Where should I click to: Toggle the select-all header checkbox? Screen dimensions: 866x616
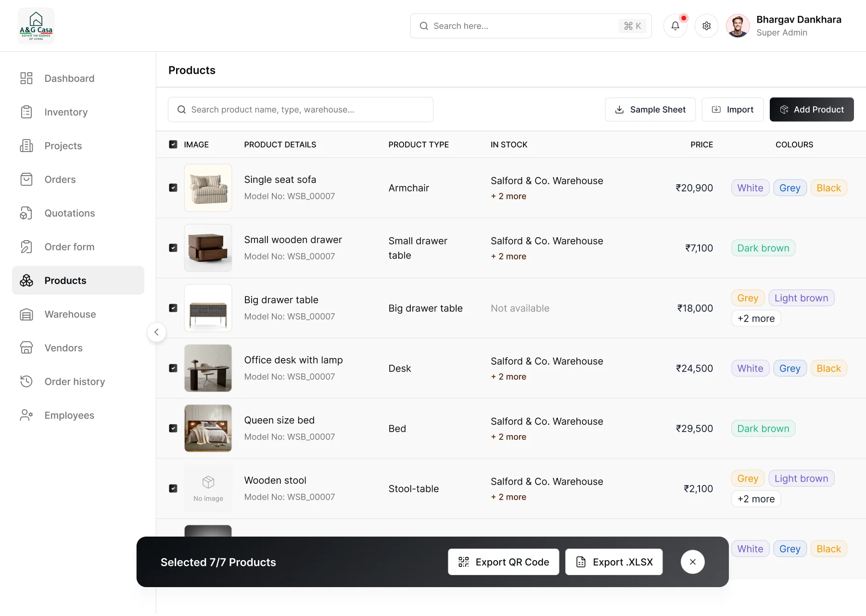click(173, 144)
